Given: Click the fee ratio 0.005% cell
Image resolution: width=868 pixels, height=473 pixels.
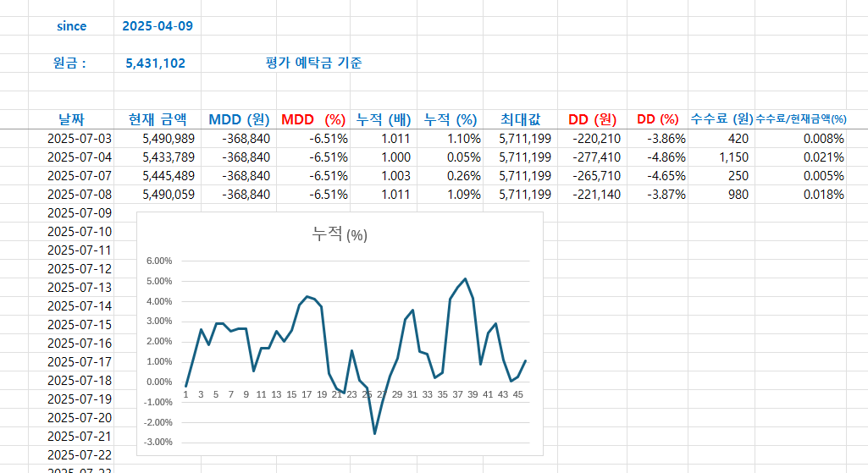Looking at the screenshot, I should (801, 176).
